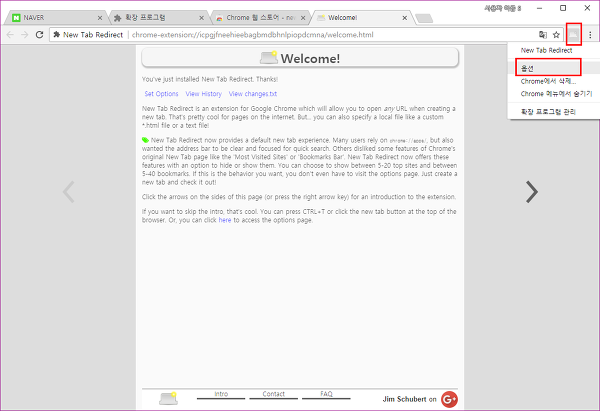600x411 pixels.
Task: Reload the current page
Action: tap(39, 35)
